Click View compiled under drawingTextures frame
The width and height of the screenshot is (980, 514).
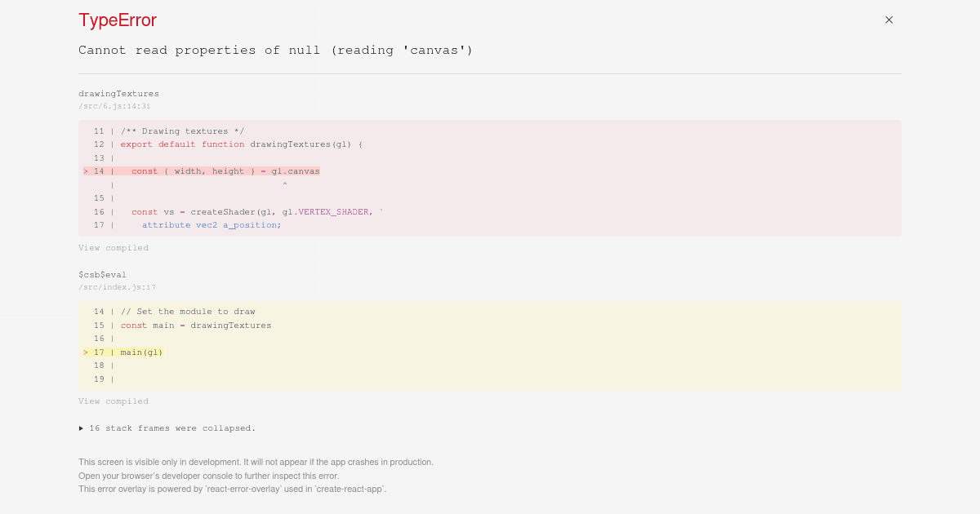click(x=114, y=247)
